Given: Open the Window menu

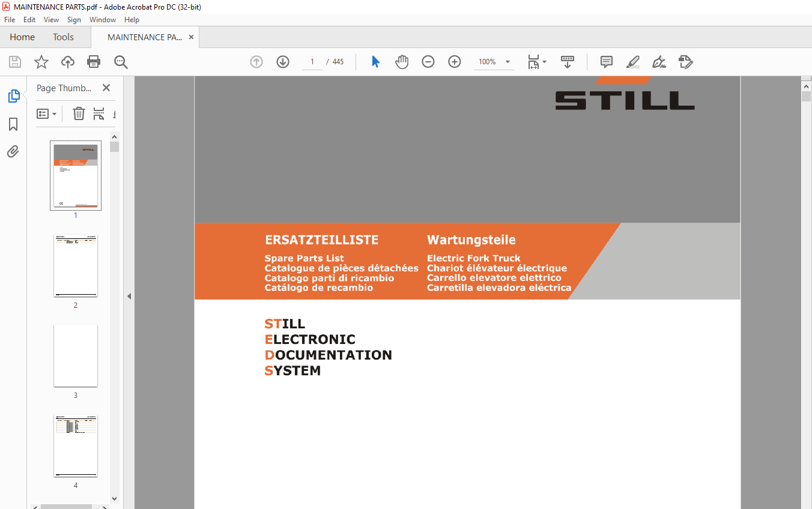Looking at the screenshot, I should pyautogui.click(x=103, y=20).
